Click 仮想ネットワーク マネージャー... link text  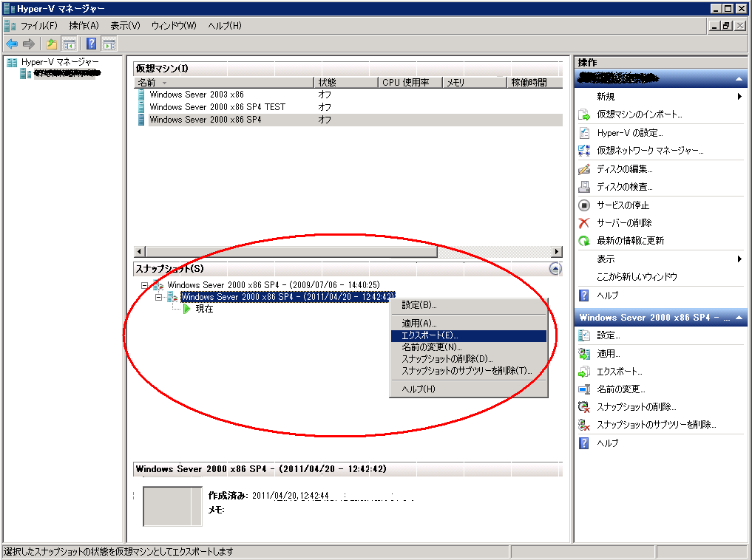[650, 151]
